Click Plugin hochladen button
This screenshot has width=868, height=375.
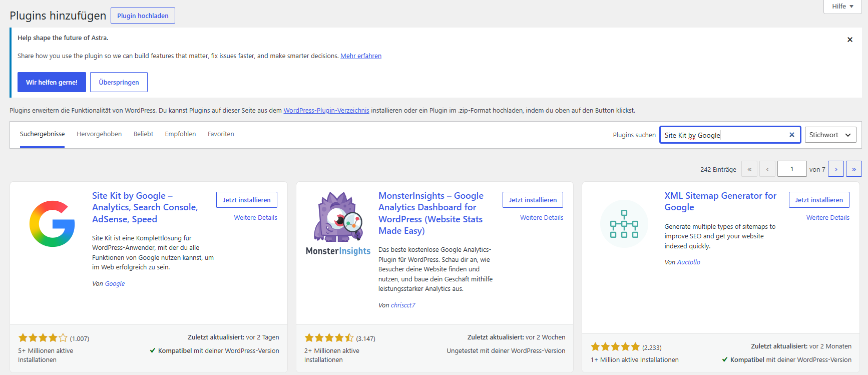[x=143, y=16]
